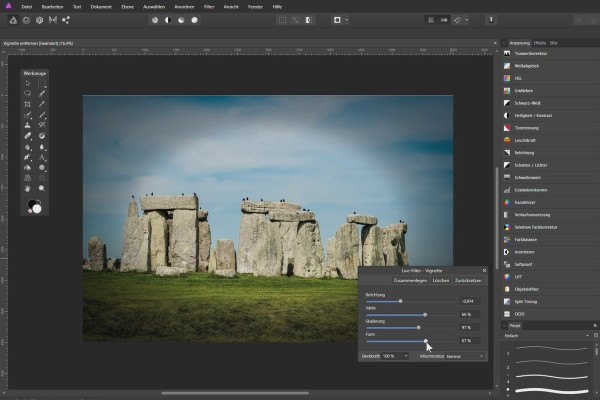Image resolution: width=600 pixels, height=400 pixels.
Task: Open the quick mask dropdown arrow
Action: coord(347,20)
